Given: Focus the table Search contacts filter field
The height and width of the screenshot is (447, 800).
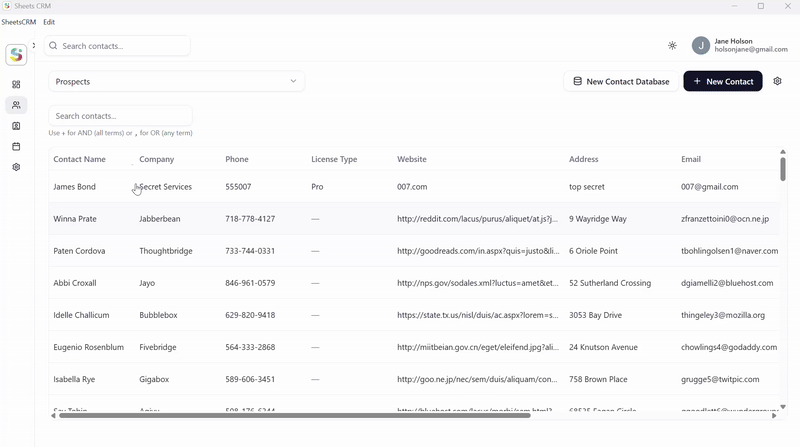Looking at the screenshot, I should [120, 116].
